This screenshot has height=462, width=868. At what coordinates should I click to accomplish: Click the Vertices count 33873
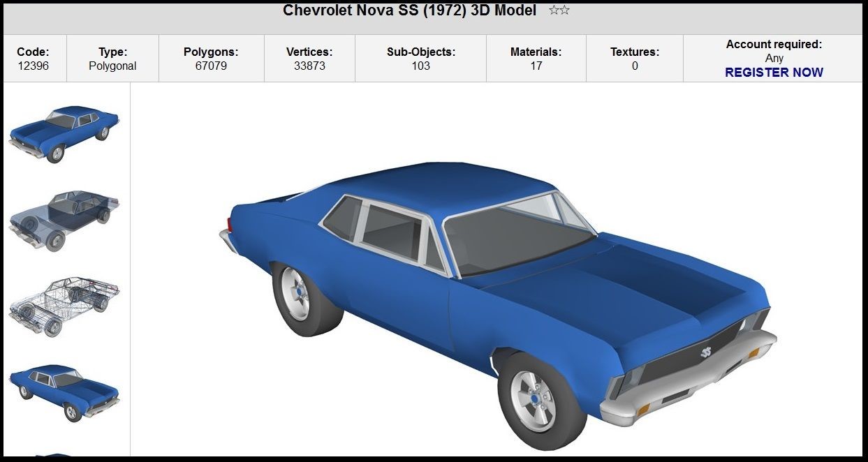(309, 66)
